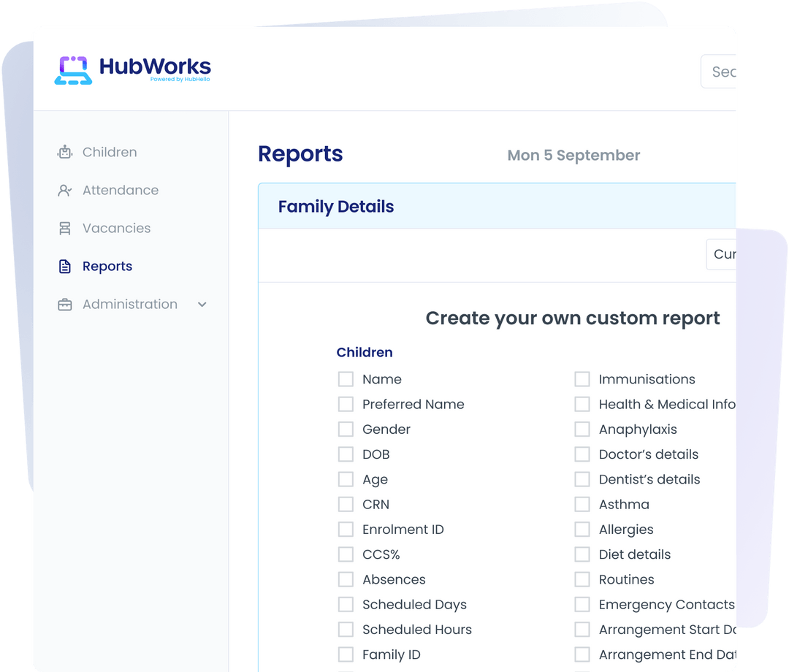Check the Immunisations option
This screenshot has height=672, width=789.
582,379
